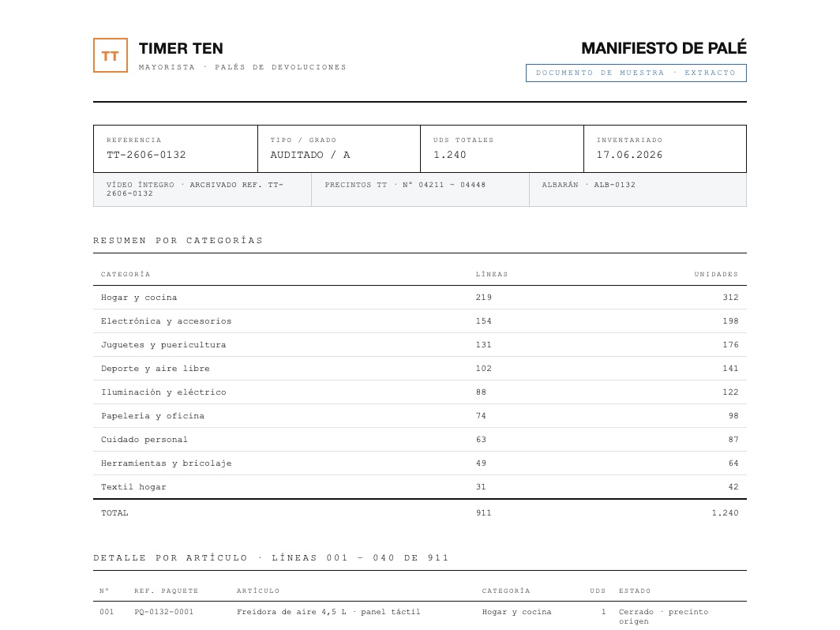Viewport: 840px width, 630px height.
Task: Select the Hogar y cocina category row
Action: (x=420, y=298)
